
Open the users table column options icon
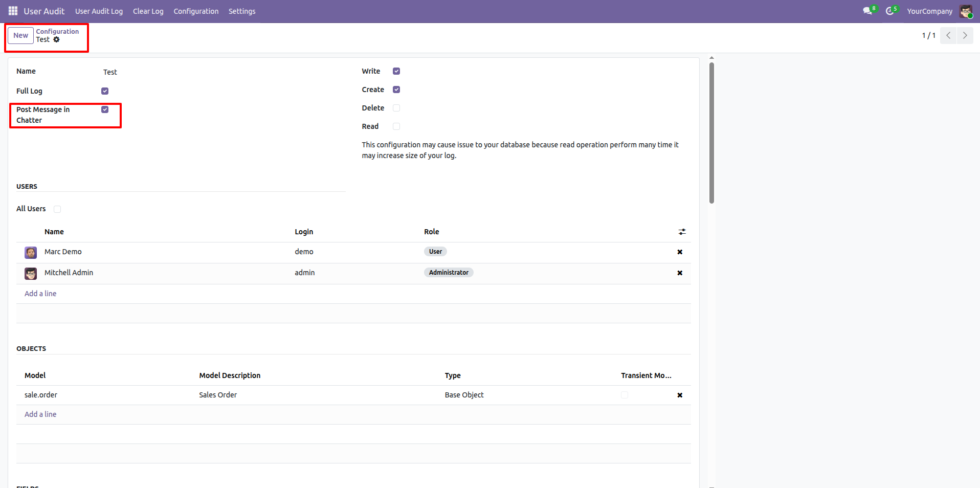(682, 232)
